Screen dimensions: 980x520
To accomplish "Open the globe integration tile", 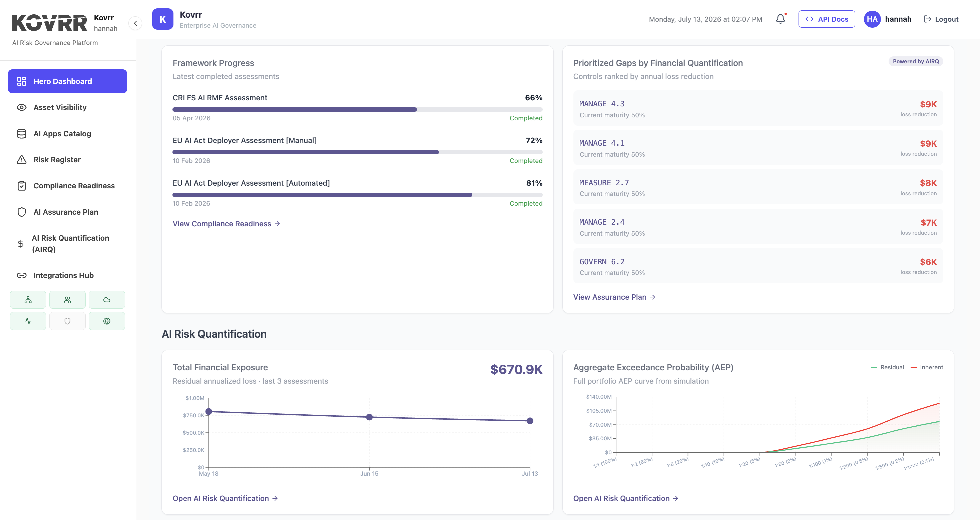I will (107, 321).
